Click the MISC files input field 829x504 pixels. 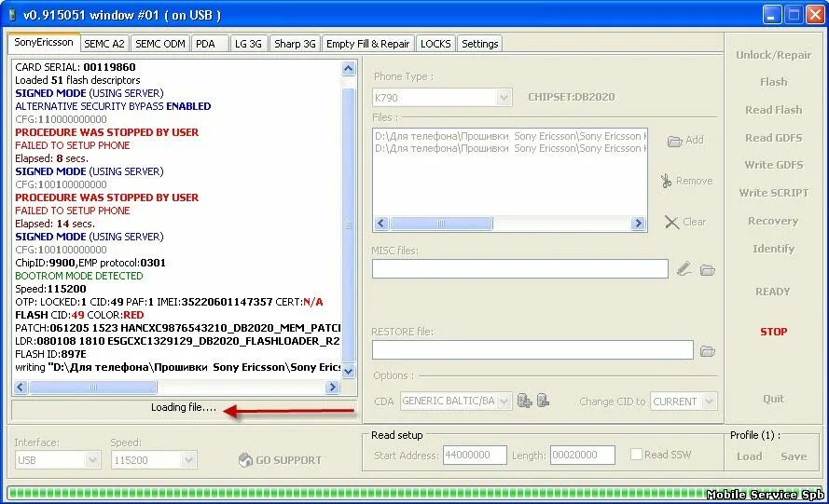(519, 269)
